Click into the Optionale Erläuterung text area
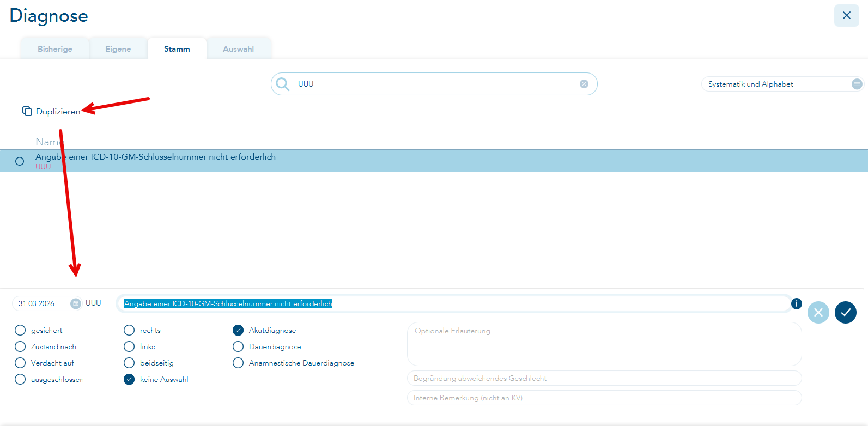Image resolution: width=868 pixels, height=426 pixels. [604, 344]
